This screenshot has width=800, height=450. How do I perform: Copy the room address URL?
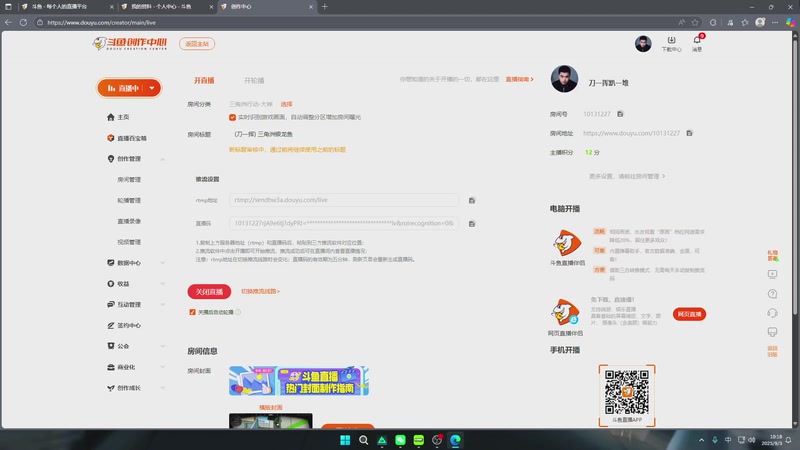click(x=689, y=133)
